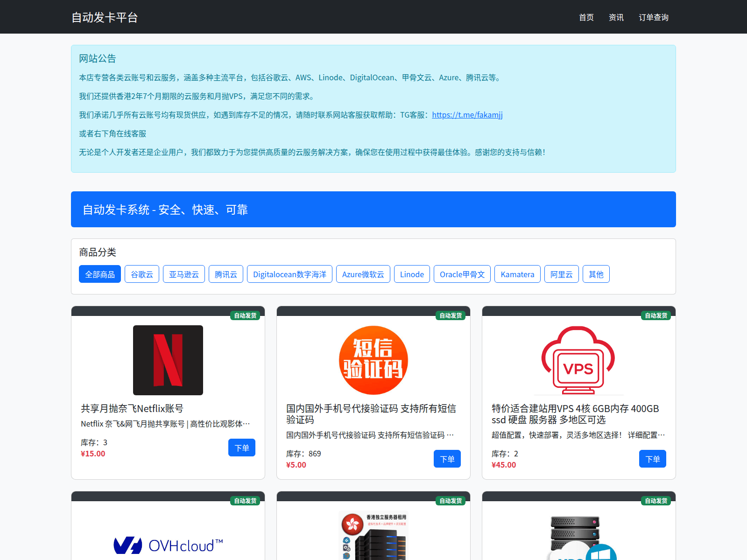The image size is (747, 560).
Task: Click the announcement line 或者右下角在线客服
Action: (x=113, y=133)
